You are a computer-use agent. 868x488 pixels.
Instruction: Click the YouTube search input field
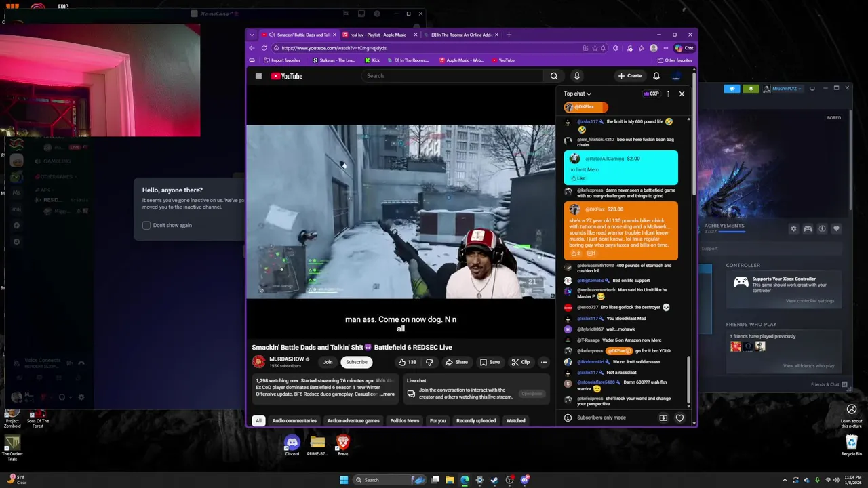[453, 76]
